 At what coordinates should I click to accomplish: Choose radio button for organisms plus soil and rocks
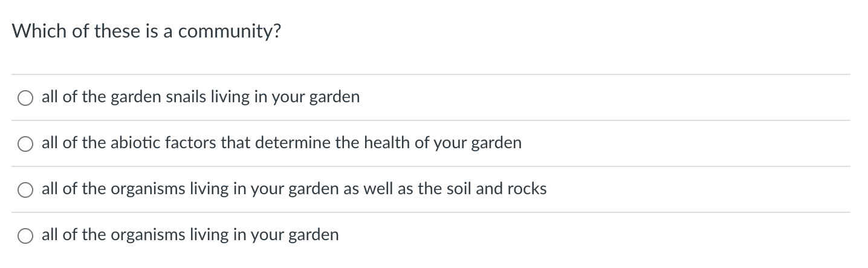click(x=26, y=190)
